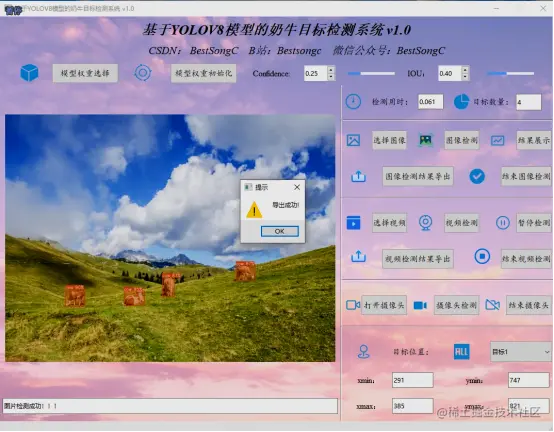Click the crossed-out camera icon
Image resolution: width=554 pixels, height=432 pixels.
493,305
